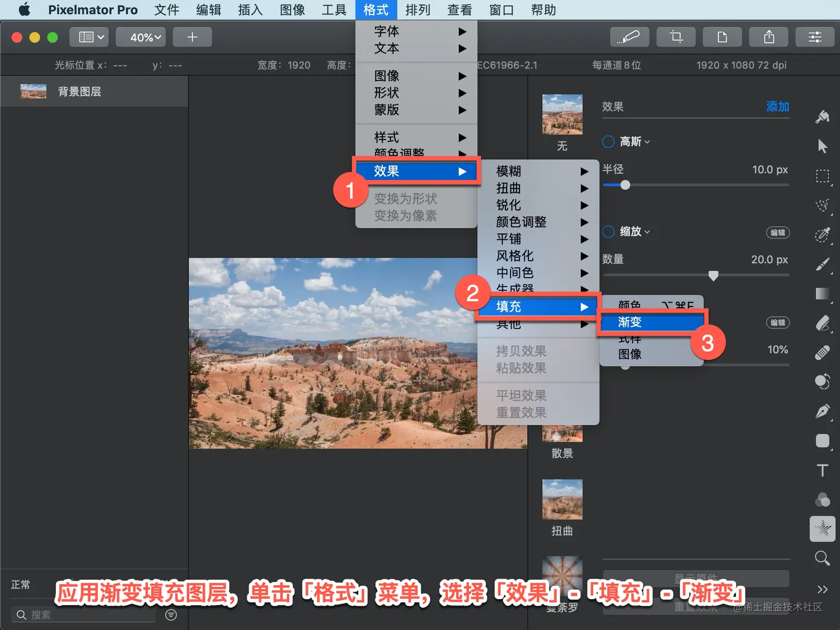The height and width of the screenshot is (630, 840).
Task: Click the 1920 x 1080 72 dpi info
Action: pyautogui.click(x=741, y=65)
